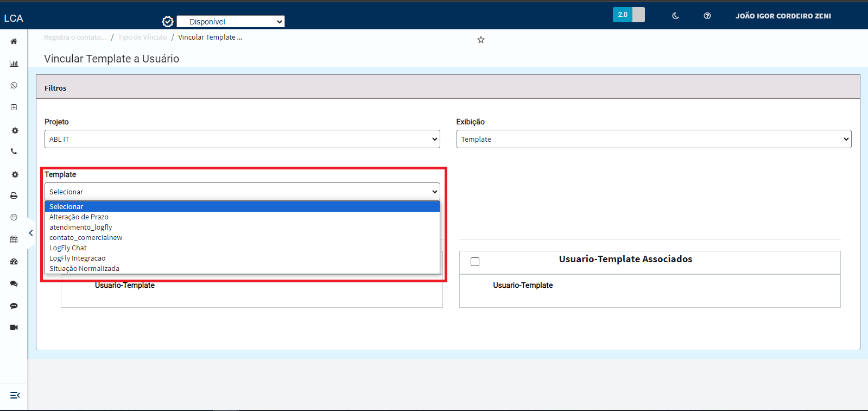Viewport: 868px width, 411px height.
Task: Open the Exibição dropdown showing Template
Action: click(654, 139)
